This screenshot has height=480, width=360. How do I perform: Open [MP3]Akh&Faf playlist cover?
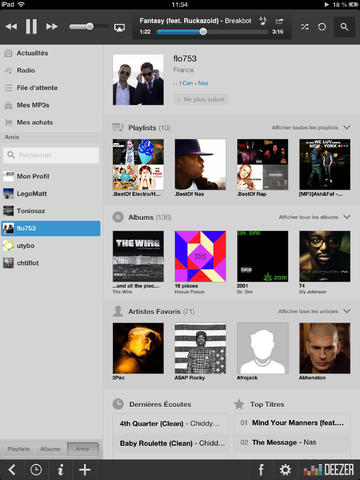[325, 164]
